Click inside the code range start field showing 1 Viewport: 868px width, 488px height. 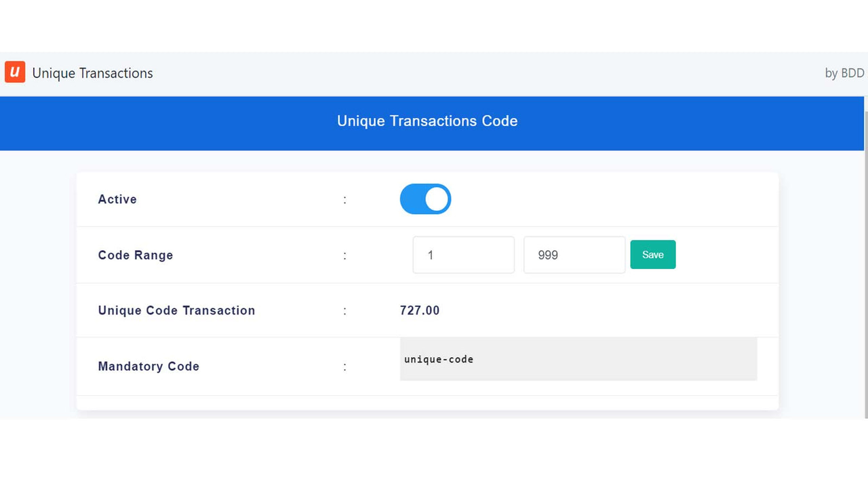click(x=463, y=254)
